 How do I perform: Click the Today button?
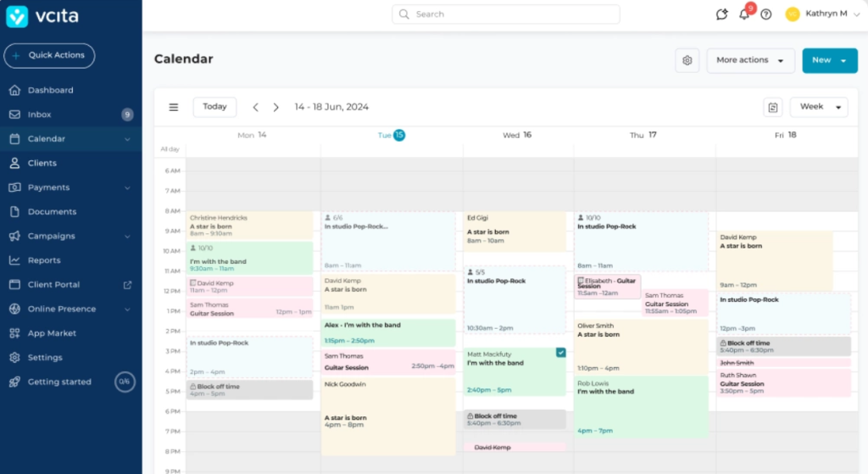(x=214, y=107)
